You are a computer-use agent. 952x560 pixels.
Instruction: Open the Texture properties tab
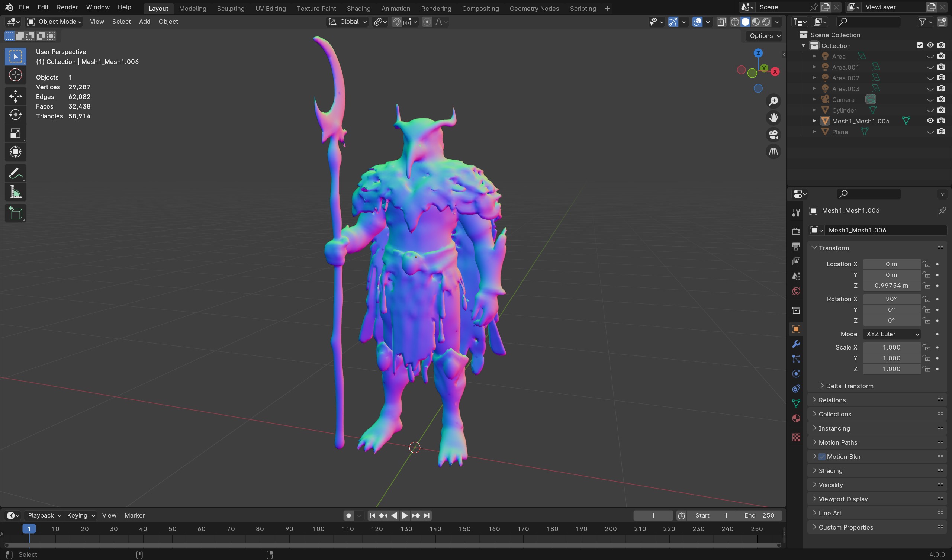[796, 437]
